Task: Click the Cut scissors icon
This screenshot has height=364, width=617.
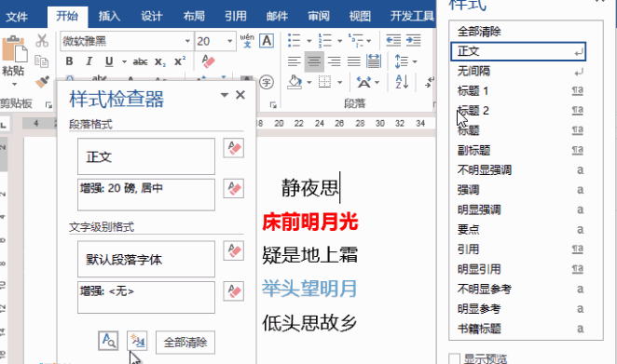Action: tap(42, 40)
